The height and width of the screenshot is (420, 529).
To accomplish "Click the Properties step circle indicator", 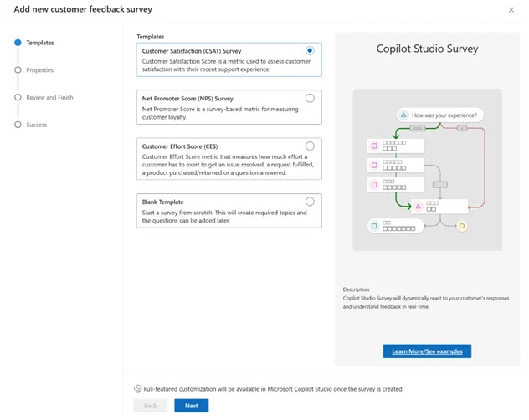I will [x=18, y=70].
